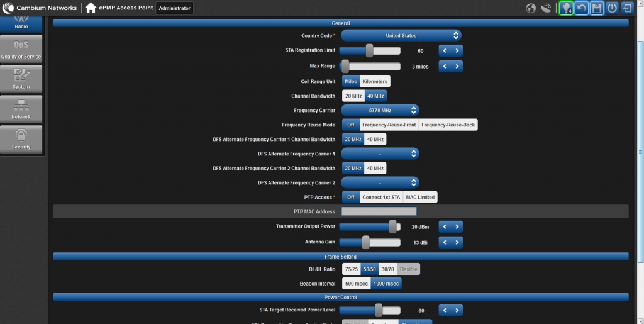The width and height of the screenshot is (644, 324).
Task: Click the satellite dish status icon
Action: click(545, 8)
